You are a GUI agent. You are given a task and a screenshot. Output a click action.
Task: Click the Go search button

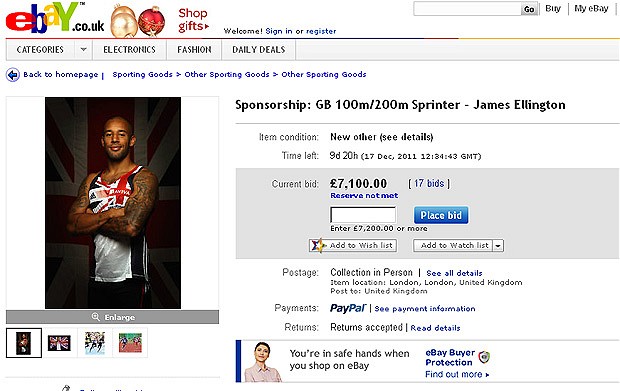[x=529, y=9]
